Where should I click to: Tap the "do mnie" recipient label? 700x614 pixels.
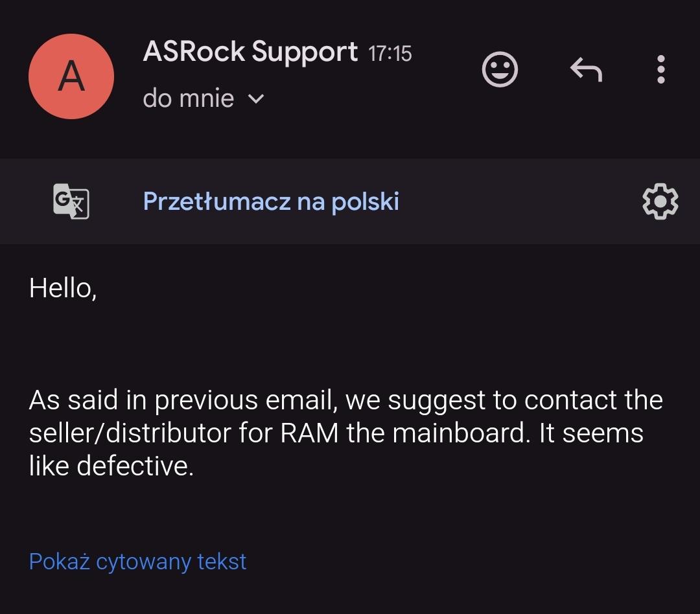tap(188, 99)
